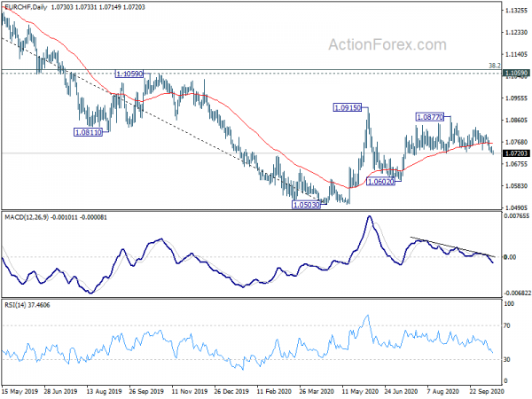The width and height of the screenshot is (532, 399).
Task: Click the RSI(14) 37.4606 indicator label
Action: tap(27, 305)
